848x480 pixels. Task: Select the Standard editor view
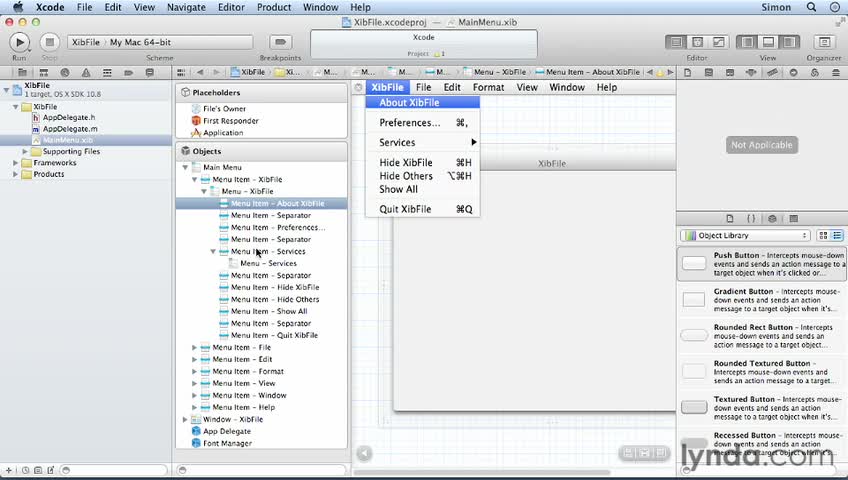676,42
